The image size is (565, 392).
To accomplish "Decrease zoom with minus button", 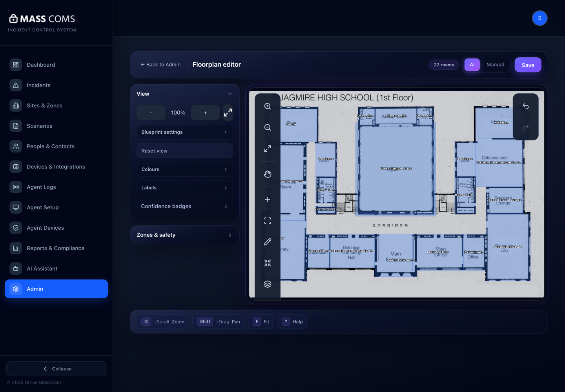I will coord(151,113).
